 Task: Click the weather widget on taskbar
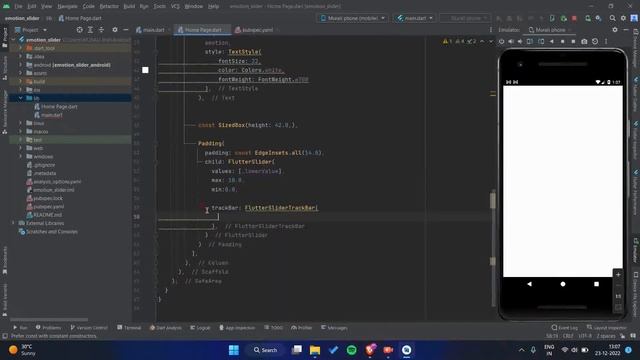click(x=22, y=350)
